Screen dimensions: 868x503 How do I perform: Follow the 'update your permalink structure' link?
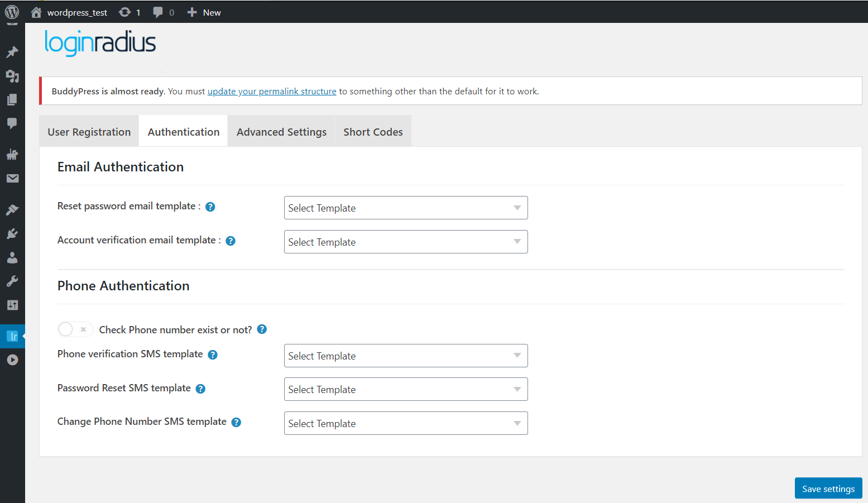[x=272, y=91]
